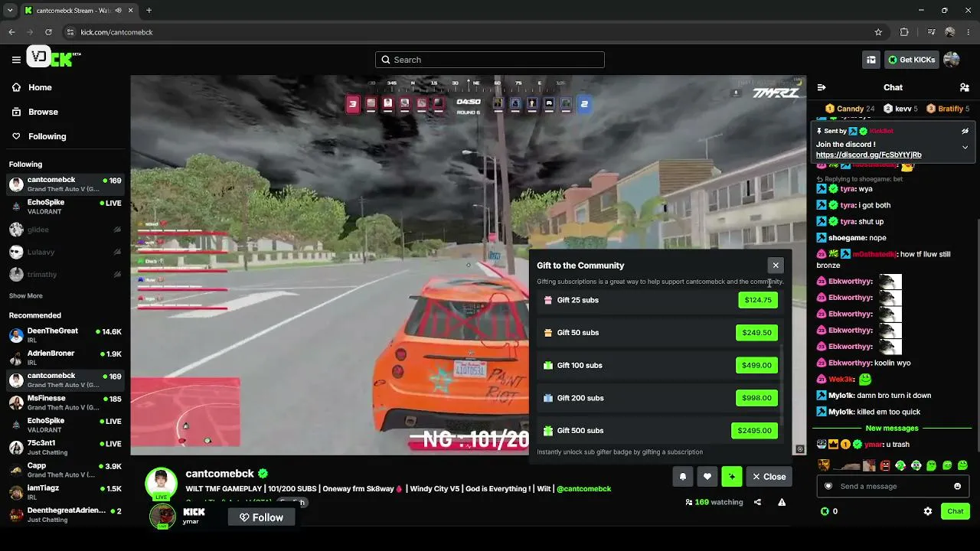The image size is (980, 551).
Task: Open Following in sidebar menu
Action: [x=65, y=136]
